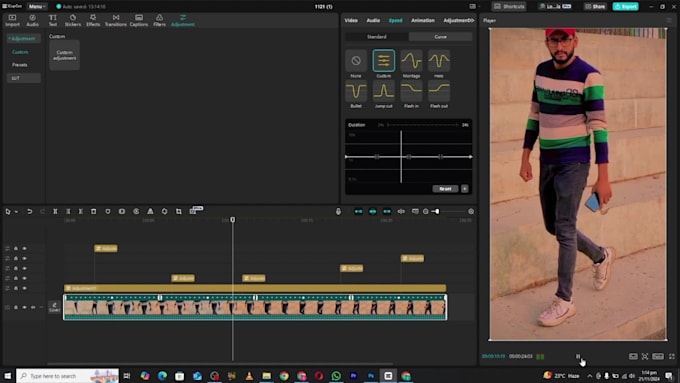Screen dimensions: 680x383
Task: Lock the main video track
Action: [x=16, y=308]
